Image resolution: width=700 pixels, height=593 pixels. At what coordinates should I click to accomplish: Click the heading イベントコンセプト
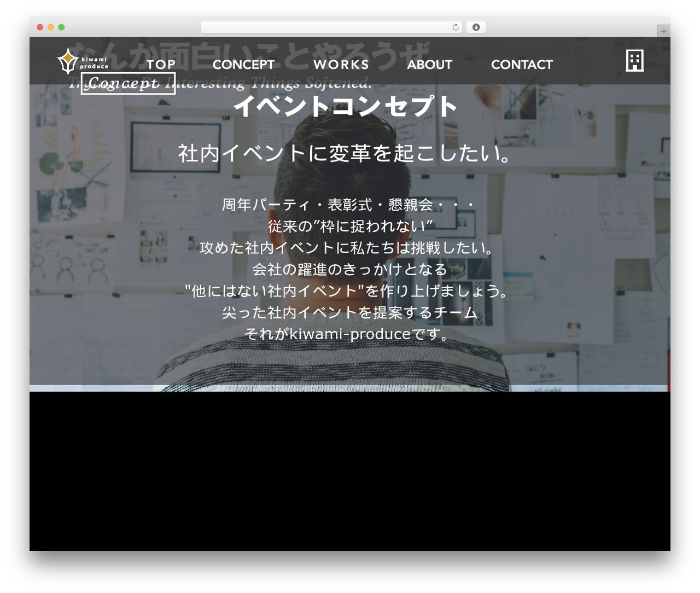click(x=346, y=106)
